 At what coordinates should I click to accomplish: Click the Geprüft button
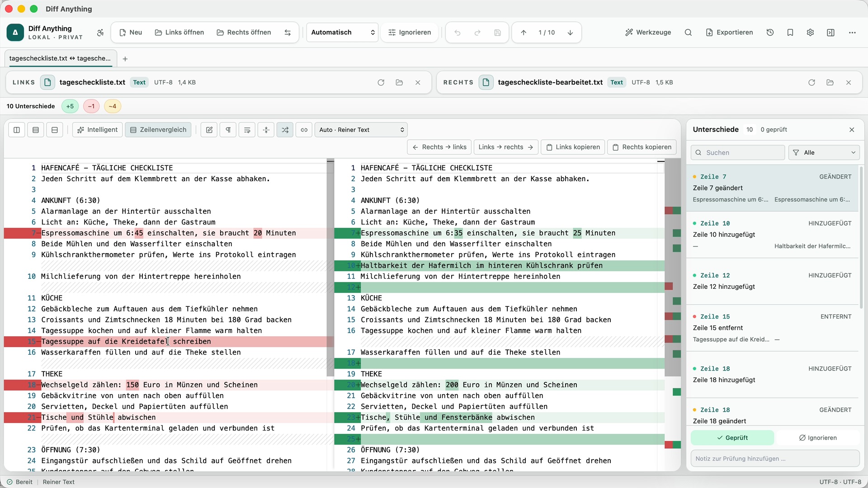pyautogui.click(x=732, y=437)
